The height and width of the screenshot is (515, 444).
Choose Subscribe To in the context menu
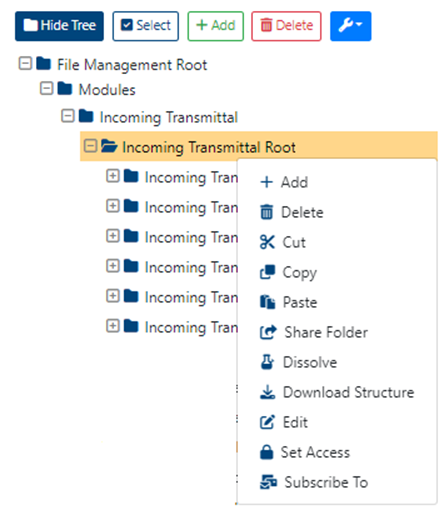coord(337,482)
